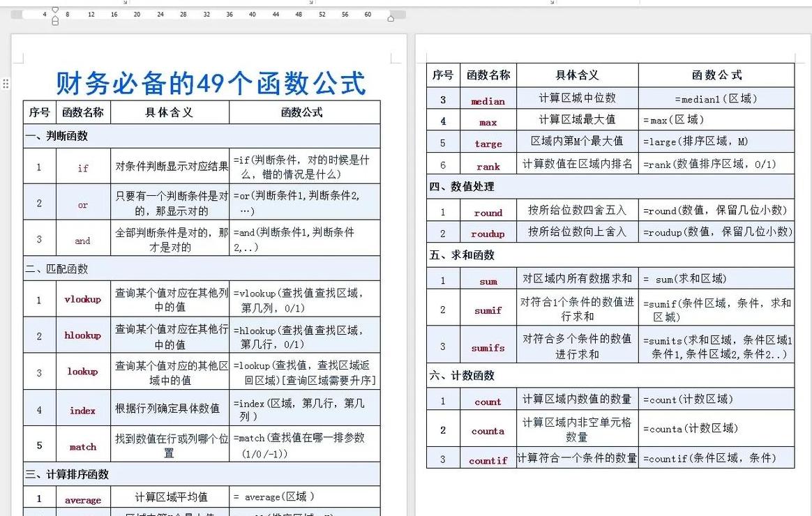Click the title 财务必备的49个函数公式
Screen dimensions: 812x516
[211, 83]
